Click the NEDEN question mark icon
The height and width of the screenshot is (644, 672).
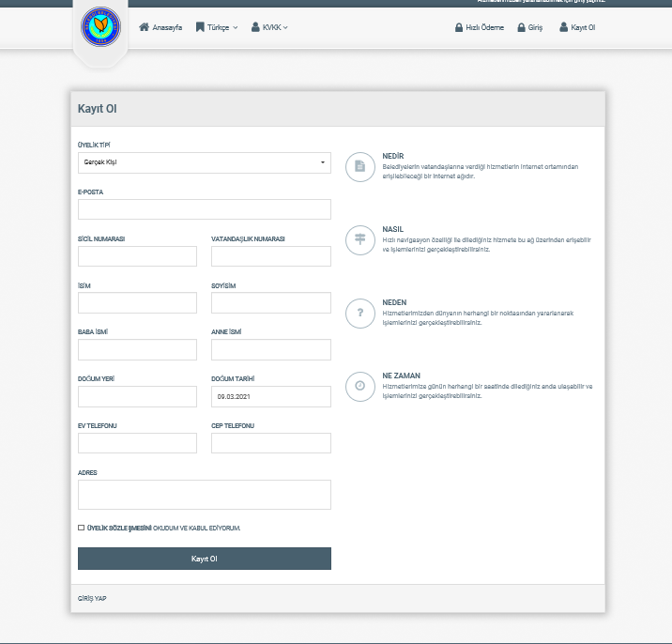click(x=360, y=313)
